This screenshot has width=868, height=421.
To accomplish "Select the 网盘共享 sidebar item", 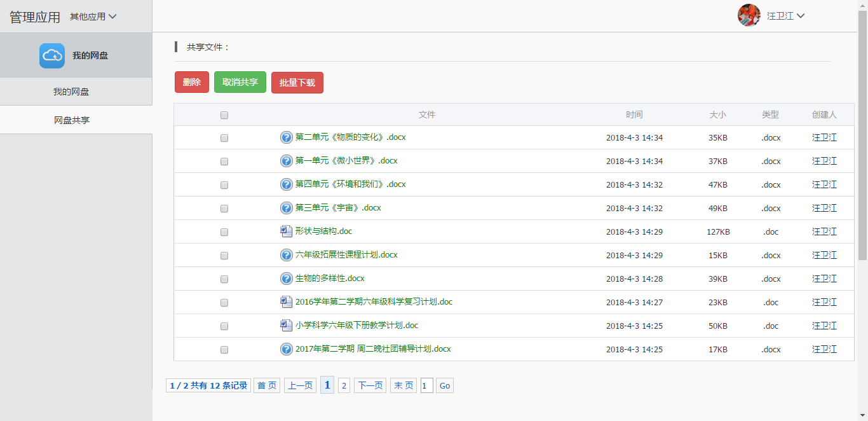I will (71, 120).
